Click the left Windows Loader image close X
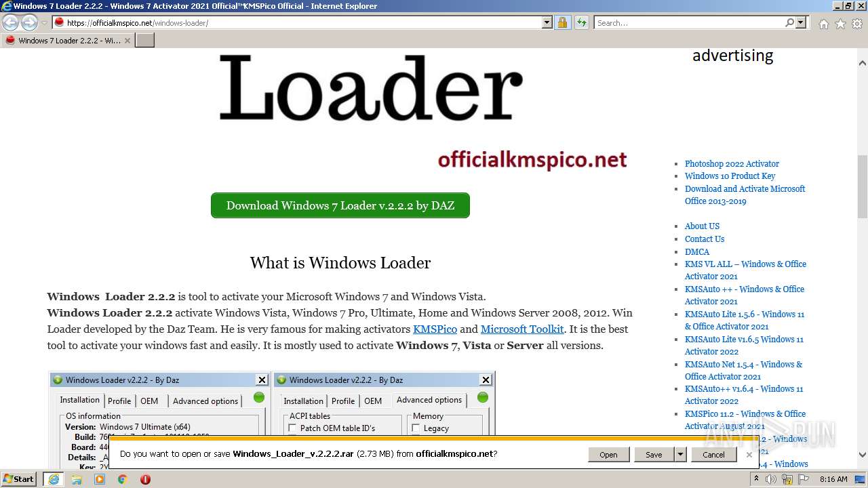This screenshot has width=868, height=488. [262, 380]
